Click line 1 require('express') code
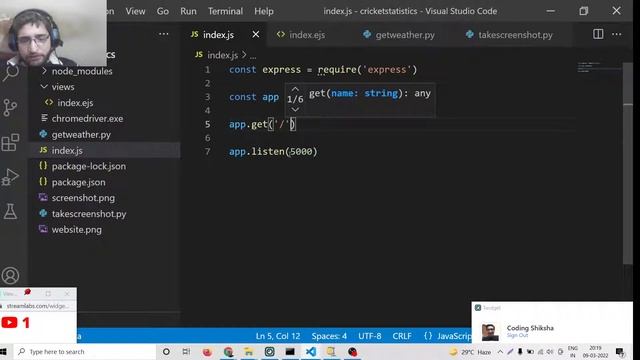This screenshot has height=360, width=640. pos(367,70)
